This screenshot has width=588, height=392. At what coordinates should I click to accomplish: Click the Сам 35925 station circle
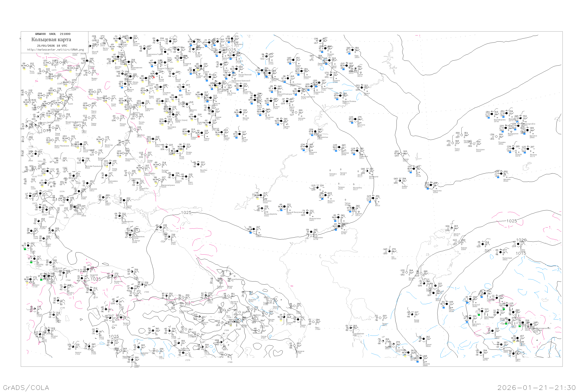click(x=389, y=251)
